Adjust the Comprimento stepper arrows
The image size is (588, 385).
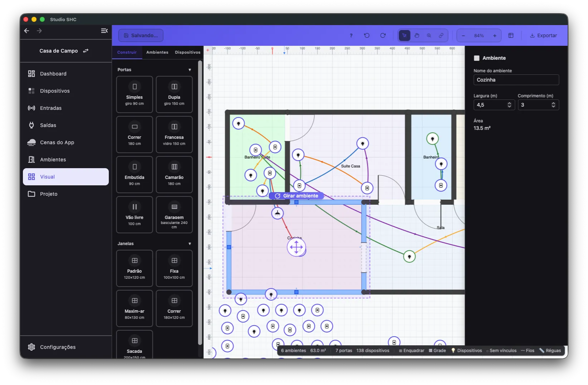pyautogui.click(x=553, y=105)
